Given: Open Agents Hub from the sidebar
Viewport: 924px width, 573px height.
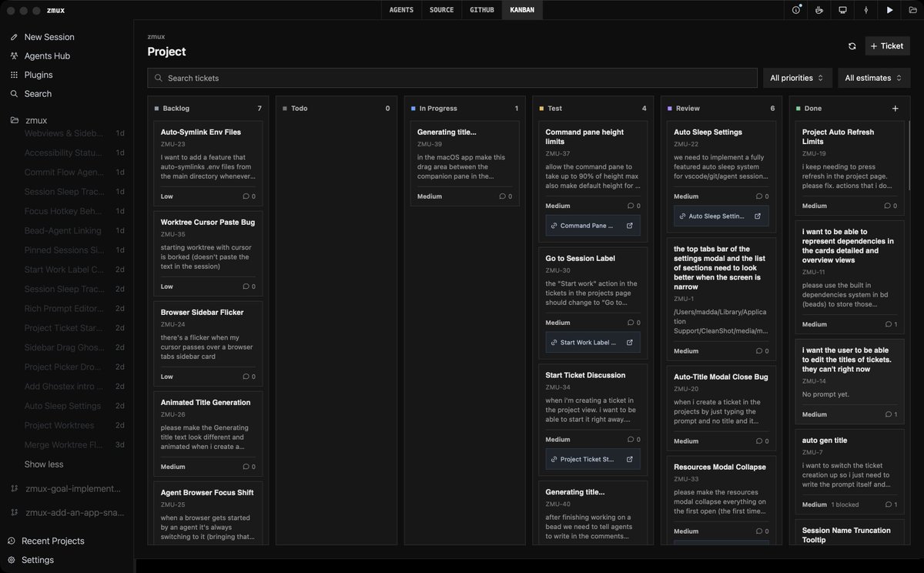Looking at the screenshot, I should (x=46, y=55).
